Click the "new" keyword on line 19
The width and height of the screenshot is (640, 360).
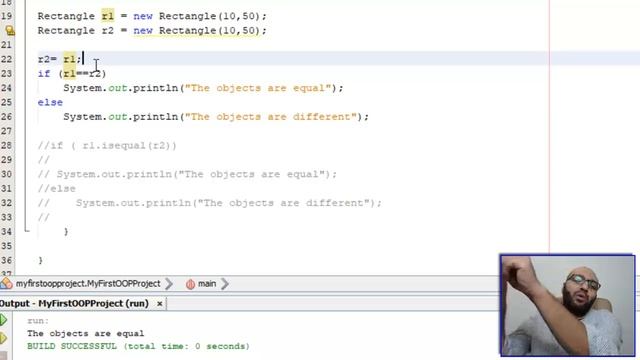pos(143,16)
